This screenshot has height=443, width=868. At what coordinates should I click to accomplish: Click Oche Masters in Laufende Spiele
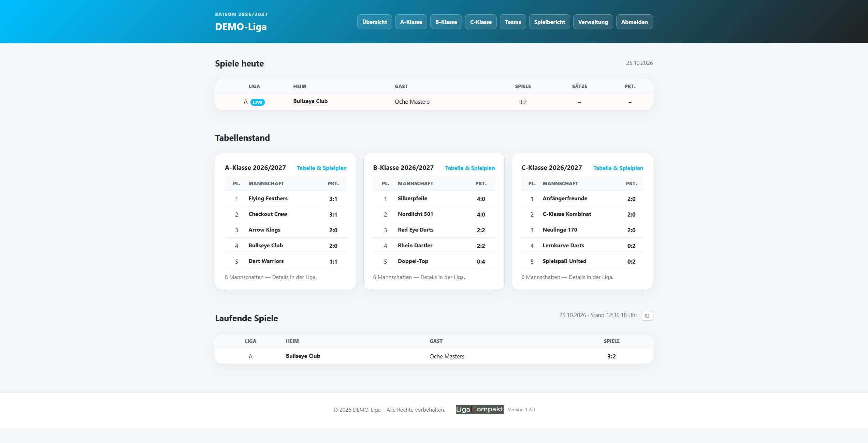[x=447, y=356]
